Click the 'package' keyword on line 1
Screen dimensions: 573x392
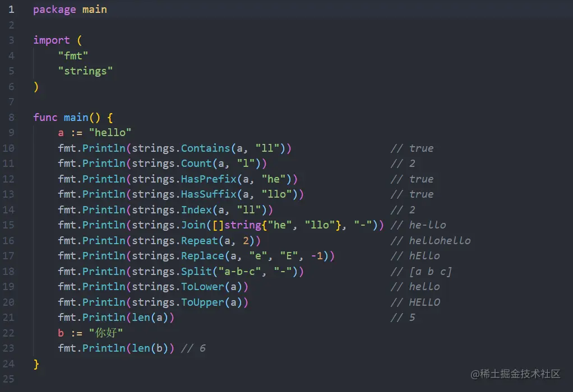tap(54, 10)
